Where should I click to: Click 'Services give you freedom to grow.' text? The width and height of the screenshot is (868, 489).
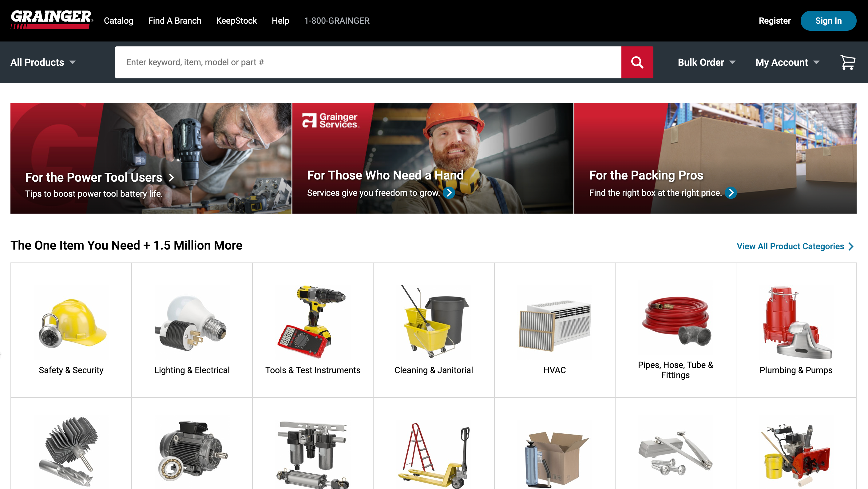click(x=374, y=193)
